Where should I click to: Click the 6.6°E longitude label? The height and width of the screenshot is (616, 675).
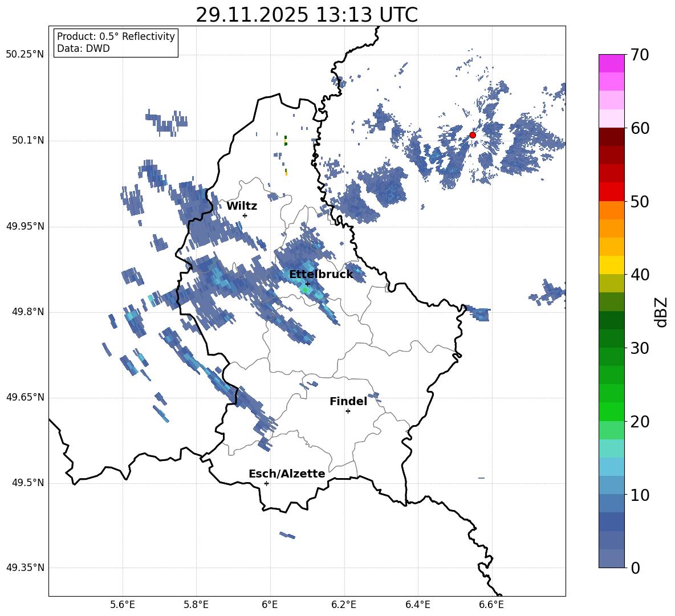click(491, 605)
